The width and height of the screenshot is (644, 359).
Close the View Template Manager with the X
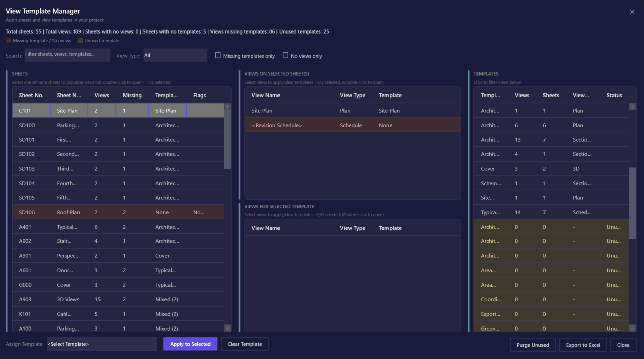632,11
